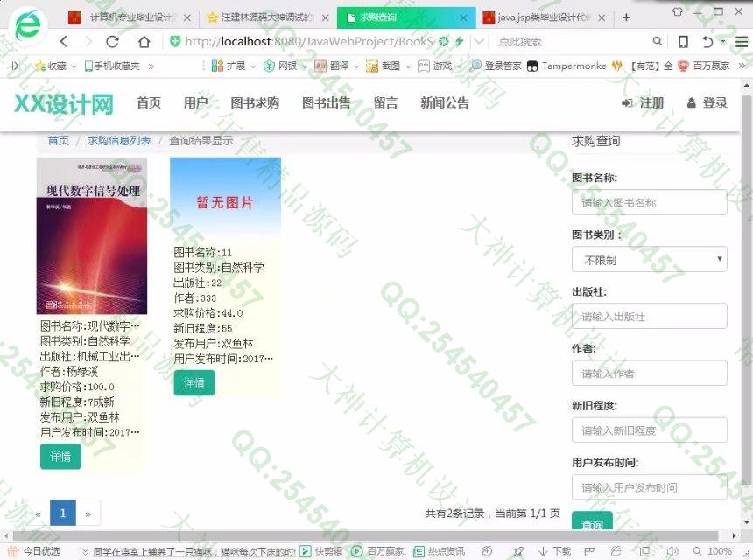Open the Tampermonkey extension
Viewport: 753px width, 560px height.
tap(567, 66)
